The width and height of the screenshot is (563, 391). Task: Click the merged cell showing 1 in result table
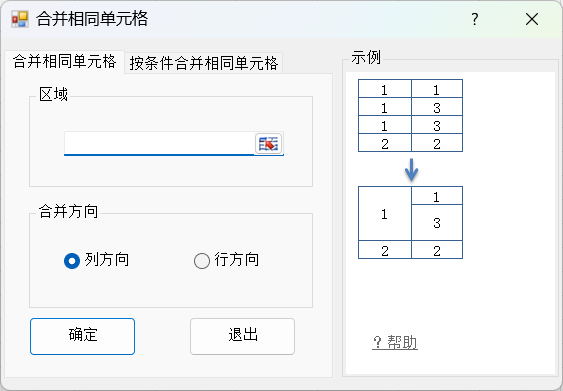point(385,214)
